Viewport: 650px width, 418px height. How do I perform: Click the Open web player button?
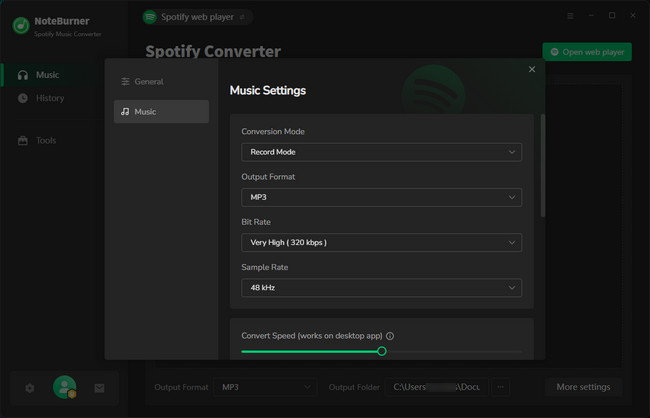587,52
